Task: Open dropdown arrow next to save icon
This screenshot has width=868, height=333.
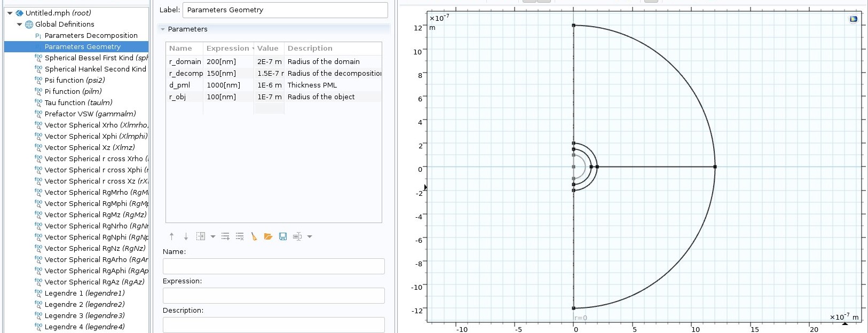Action: pos(310,236)
